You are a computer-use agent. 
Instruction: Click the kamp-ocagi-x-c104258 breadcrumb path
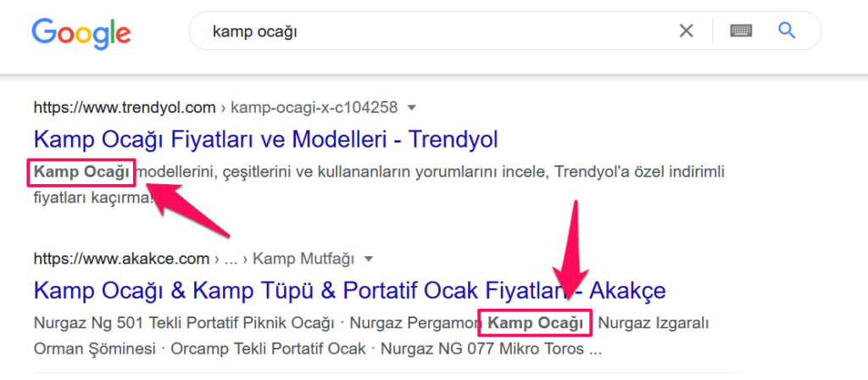[x=314, y=108]
